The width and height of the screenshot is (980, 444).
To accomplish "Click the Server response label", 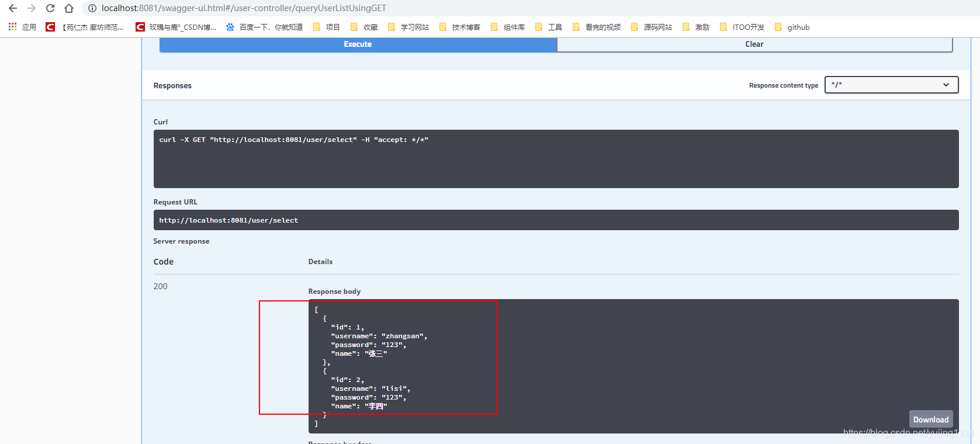I will coord(181,241).
